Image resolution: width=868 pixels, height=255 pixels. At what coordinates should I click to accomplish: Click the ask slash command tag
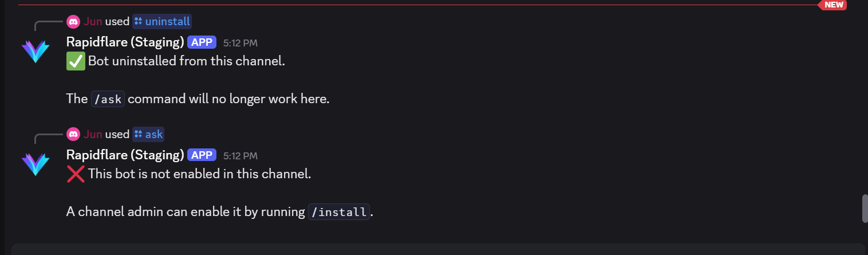148,135
